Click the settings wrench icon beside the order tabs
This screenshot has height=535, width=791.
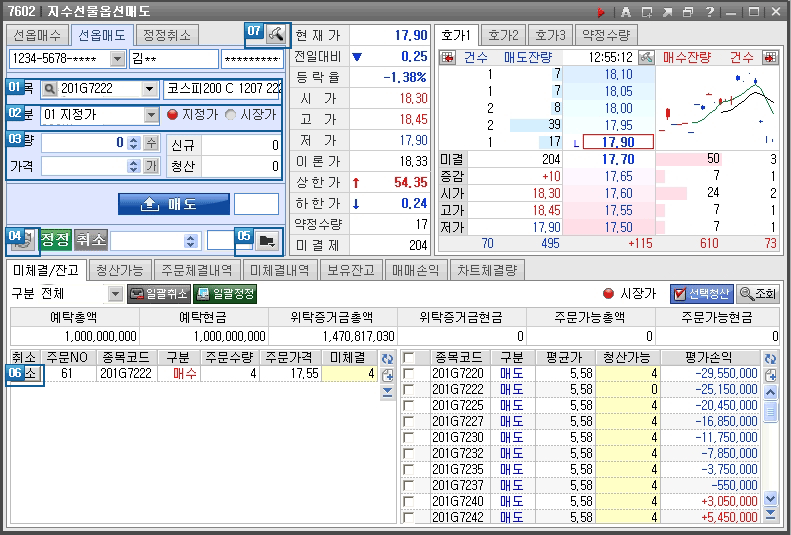click(x=277, y=34)
